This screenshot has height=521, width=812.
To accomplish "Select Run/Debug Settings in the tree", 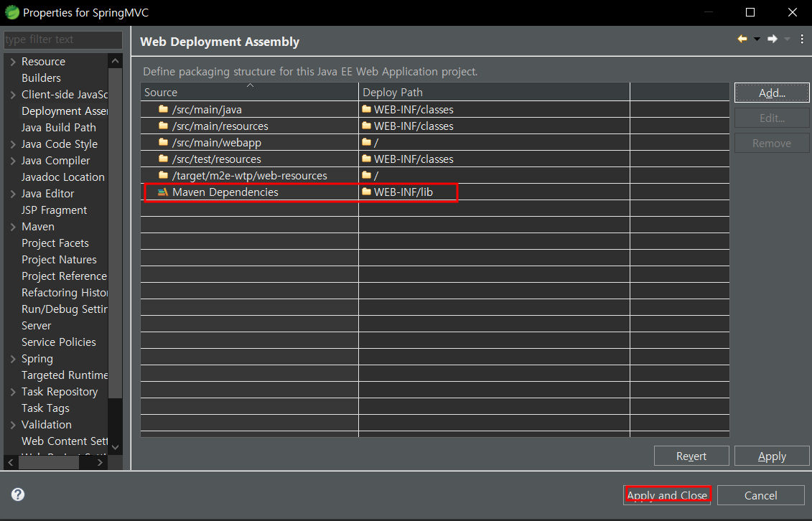I will [x=64, y=309].
